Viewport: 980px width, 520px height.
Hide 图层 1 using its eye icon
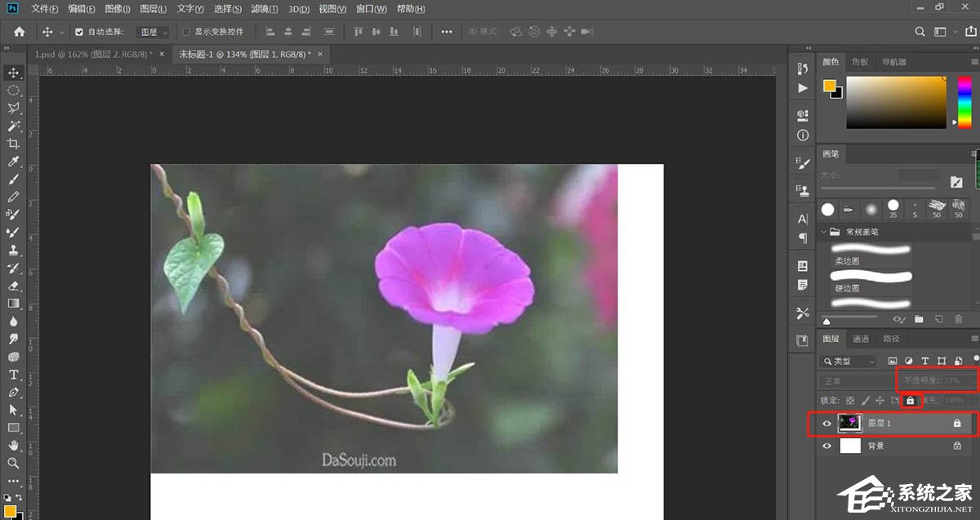pos(826,424)
